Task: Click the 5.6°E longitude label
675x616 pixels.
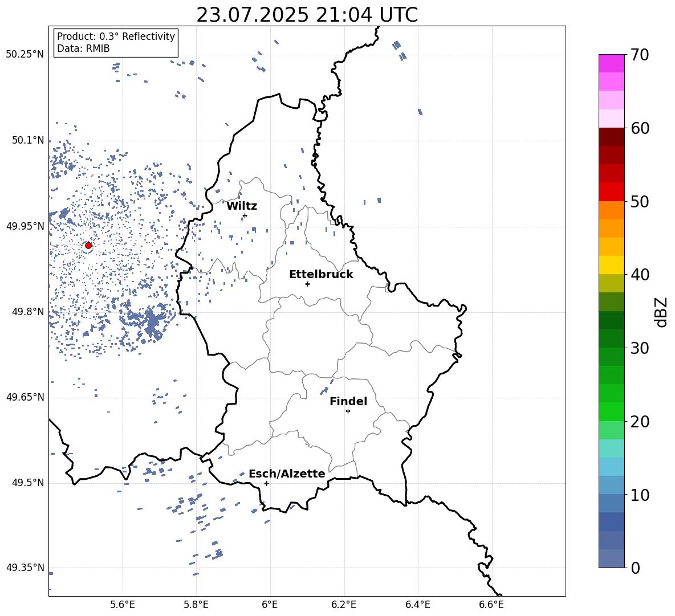Action: click(x=123, y=605)
